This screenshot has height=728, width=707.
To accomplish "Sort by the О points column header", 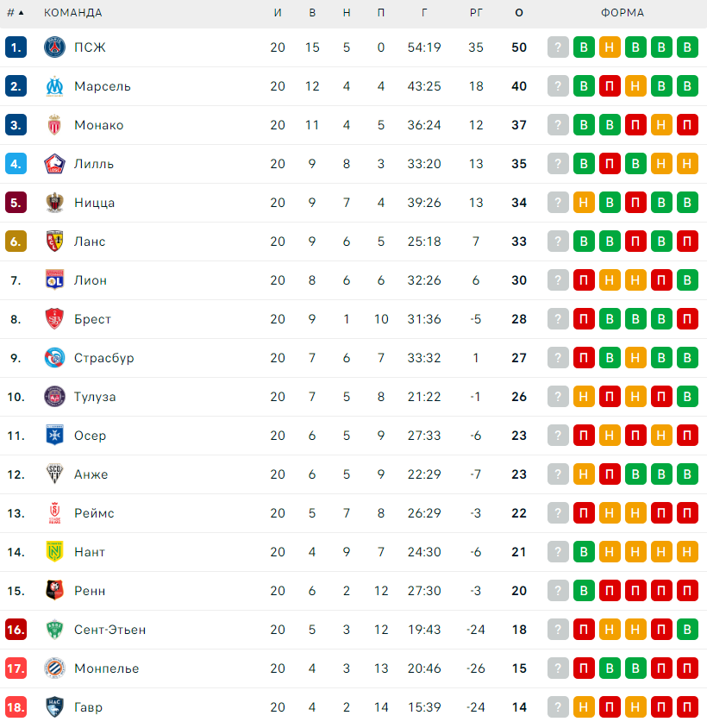I will [518, 13].
